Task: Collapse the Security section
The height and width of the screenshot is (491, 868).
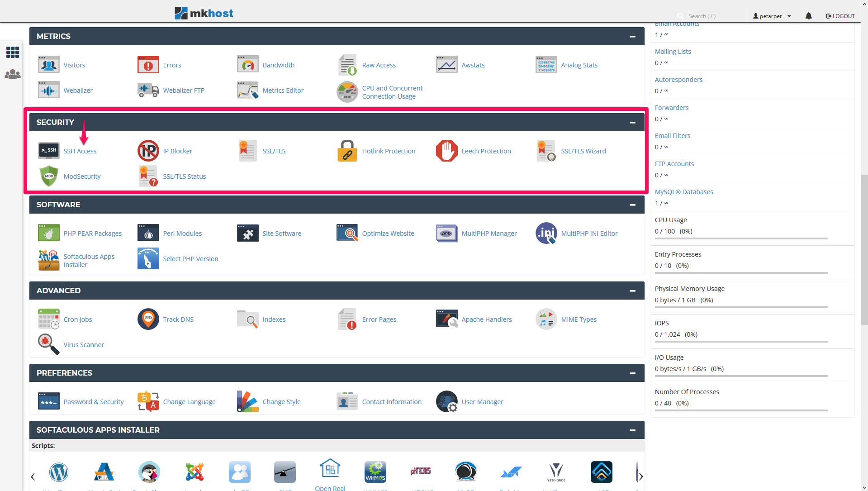Action: pyautogui.click(x=632, y=122)
